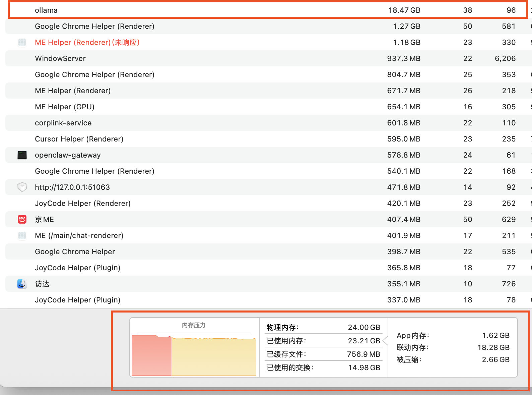Image resolution: width=532 pixels, height=395 pixels.
Task: Click the 654.1 MB value for ME Helper (GPU)
Action: [404, 107]
